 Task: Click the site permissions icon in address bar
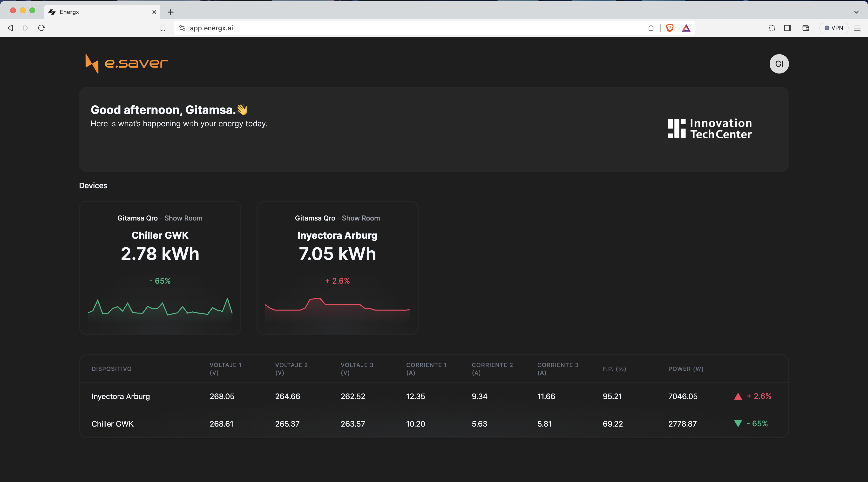[182, 28]
